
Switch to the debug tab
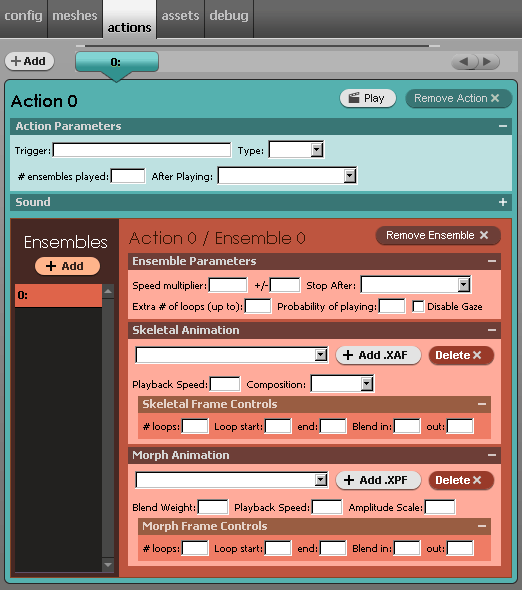(x=229, y=16)
